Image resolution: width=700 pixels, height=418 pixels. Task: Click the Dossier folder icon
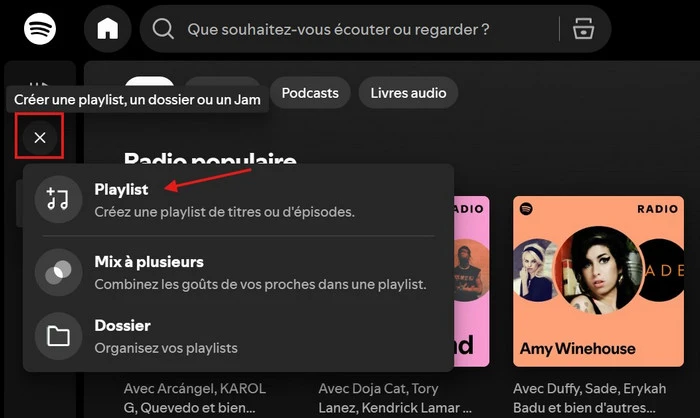58,336
